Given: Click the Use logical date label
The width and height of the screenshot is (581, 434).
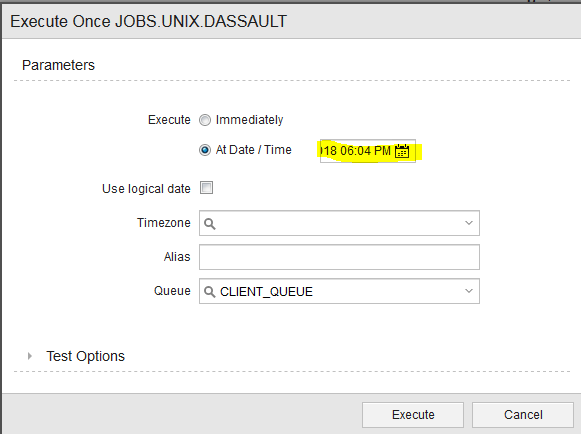Looking at the screenshot, I should (x=146, y=189).
